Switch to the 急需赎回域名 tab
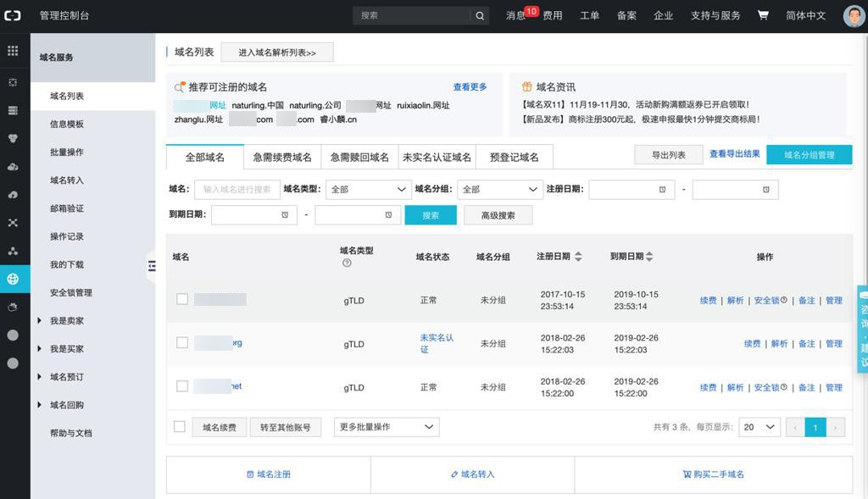868x499 pixels. pos(359,157)
